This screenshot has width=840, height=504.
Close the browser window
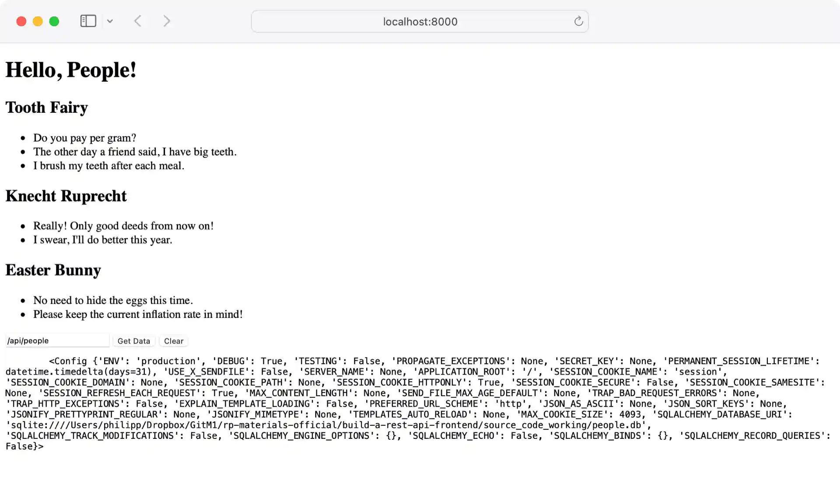[x=21, y=21]
